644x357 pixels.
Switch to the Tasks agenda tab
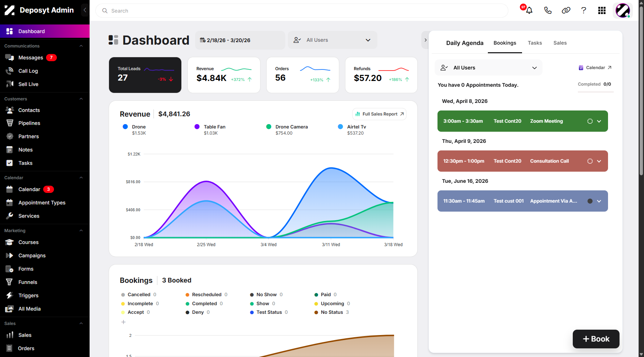535,43
